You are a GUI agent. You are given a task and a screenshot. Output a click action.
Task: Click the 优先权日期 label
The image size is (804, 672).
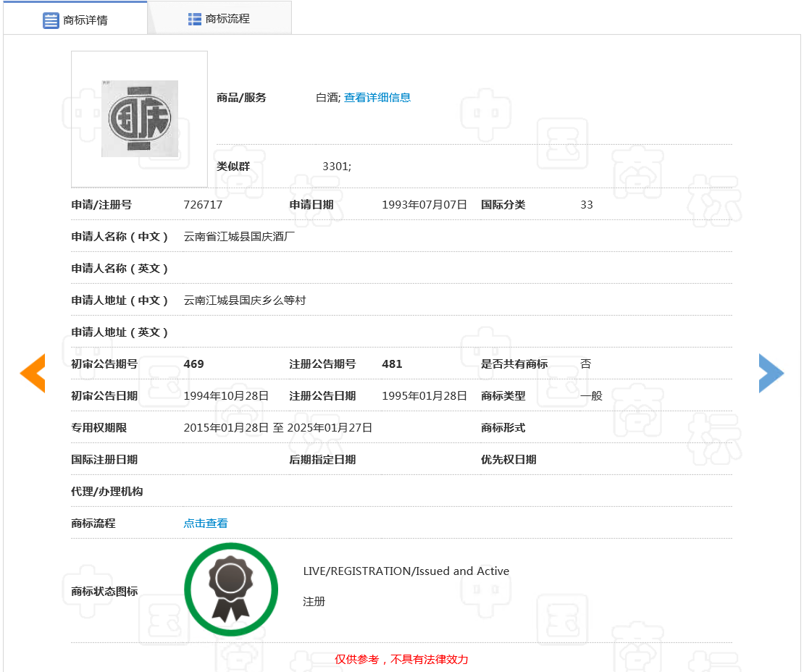tap(508, 460)
